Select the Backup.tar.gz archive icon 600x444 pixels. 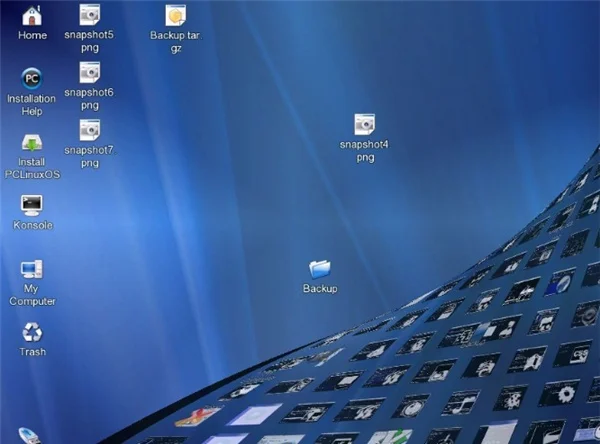point(176,15)
